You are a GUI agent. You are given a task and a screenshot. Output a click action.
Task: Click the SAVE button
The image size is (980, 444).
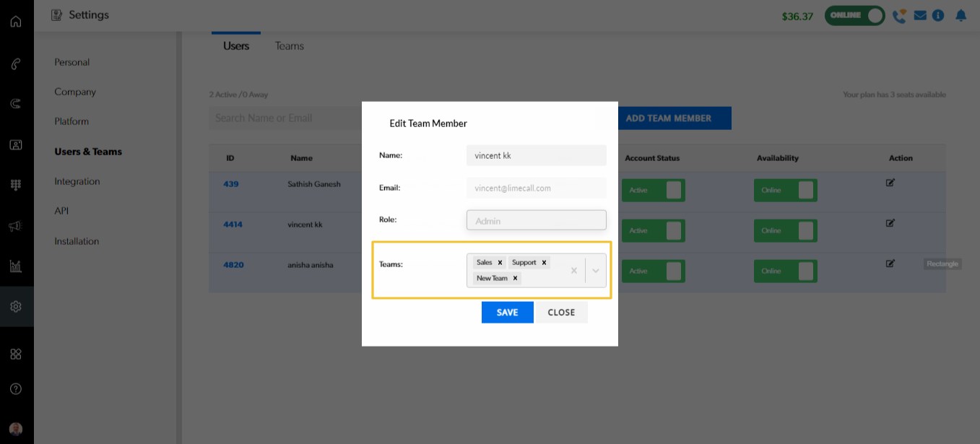click(x=507, y=313)
